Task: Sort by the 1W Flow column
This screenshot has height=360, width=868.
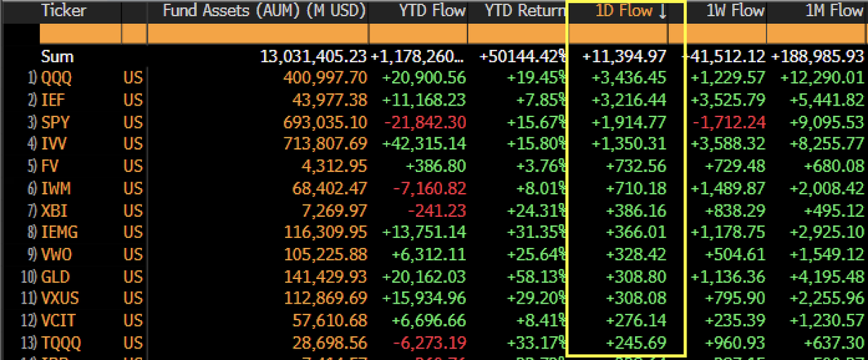Action: [734, 11]
